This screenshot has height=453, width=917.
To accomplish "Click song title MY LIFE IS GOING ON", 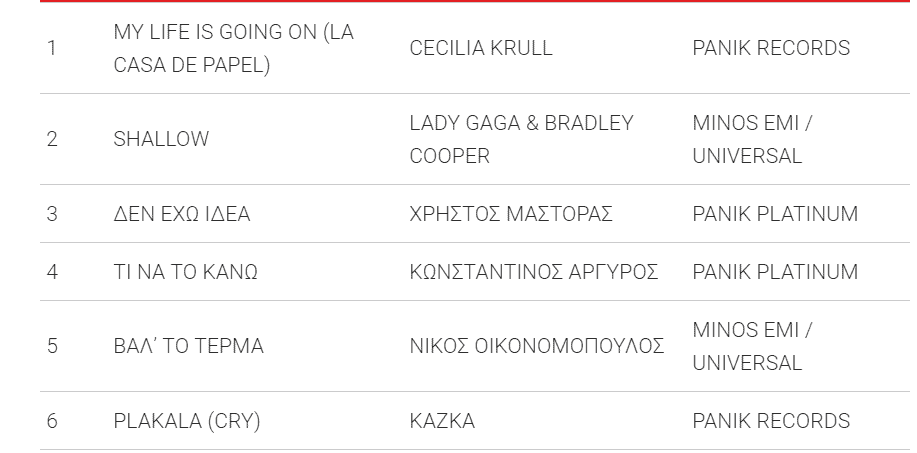I will coord(215,32).
